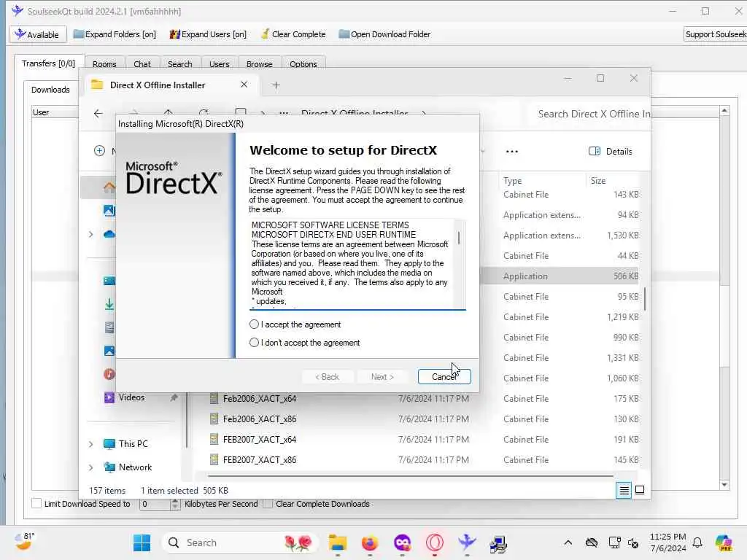Viewport: 747px width, 560px height.
Task: Cancel the DirectX setup wizard
Action: 444,377
